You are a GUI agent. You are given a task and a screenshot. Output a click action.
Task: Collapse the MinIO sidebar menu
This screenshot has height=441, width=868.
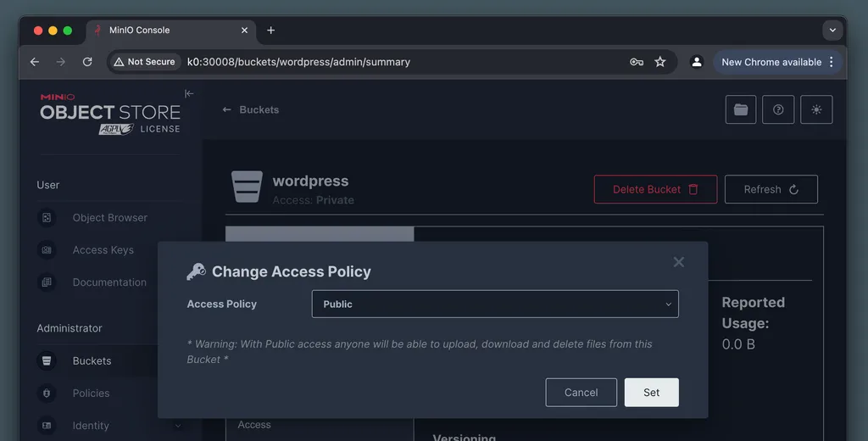(189, 93)
